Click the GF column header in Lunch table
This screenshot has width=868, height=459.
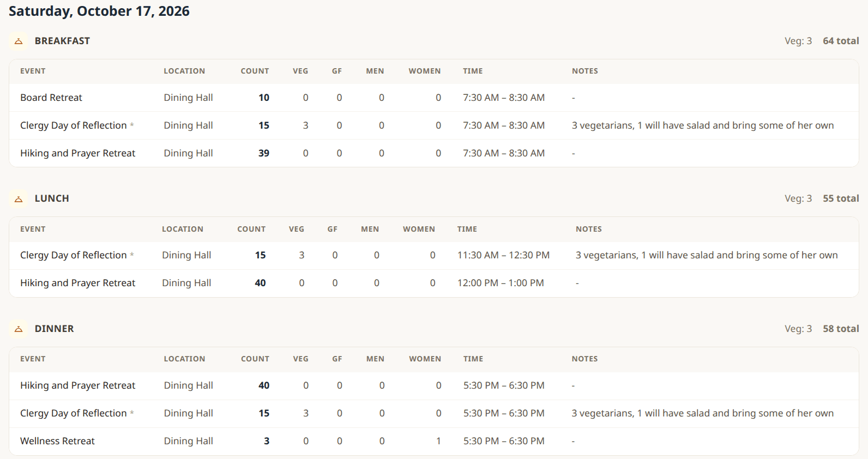pyautogui.click(x=333, y=229)
